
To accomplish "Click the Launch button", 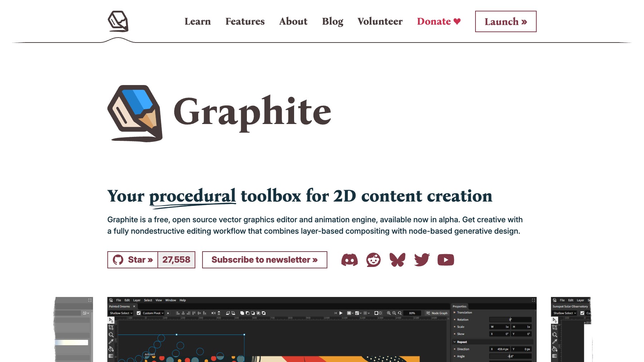I will [506, 21].
